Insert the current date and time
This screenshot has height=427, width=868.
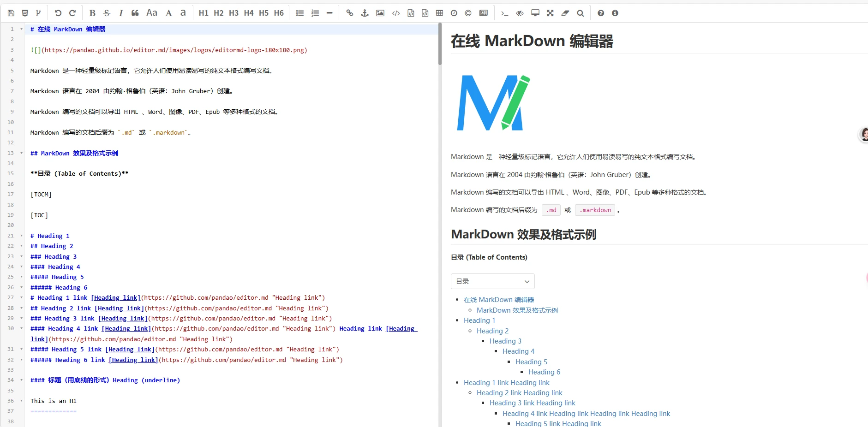(454, 13)
